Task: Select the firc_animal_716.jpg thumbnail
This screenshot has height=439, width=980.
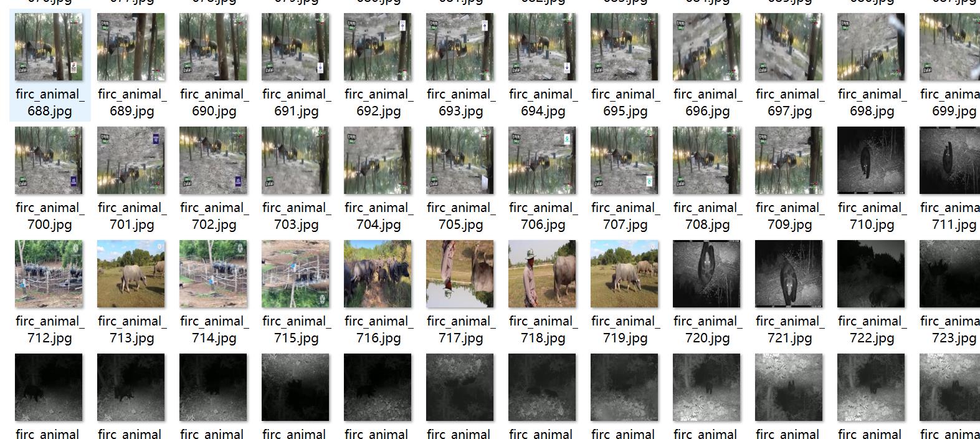Action: [x=378, y=274]
